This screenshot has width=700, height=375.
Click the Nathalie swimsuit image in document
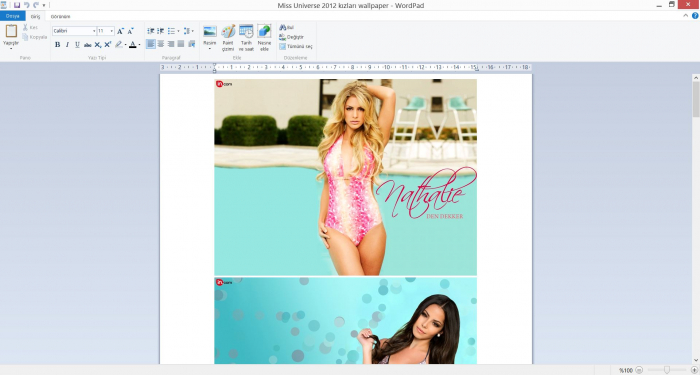click(346, 177)
